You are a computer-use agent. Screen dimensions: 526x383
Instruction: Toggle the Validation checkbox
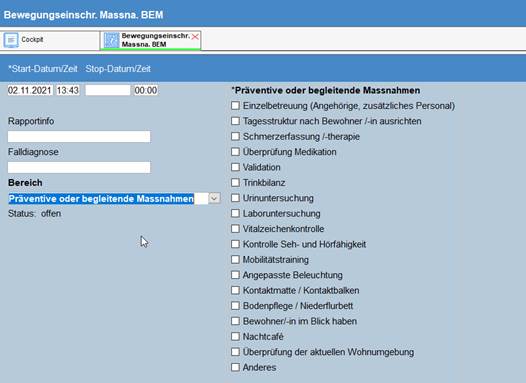coord(235,167)
